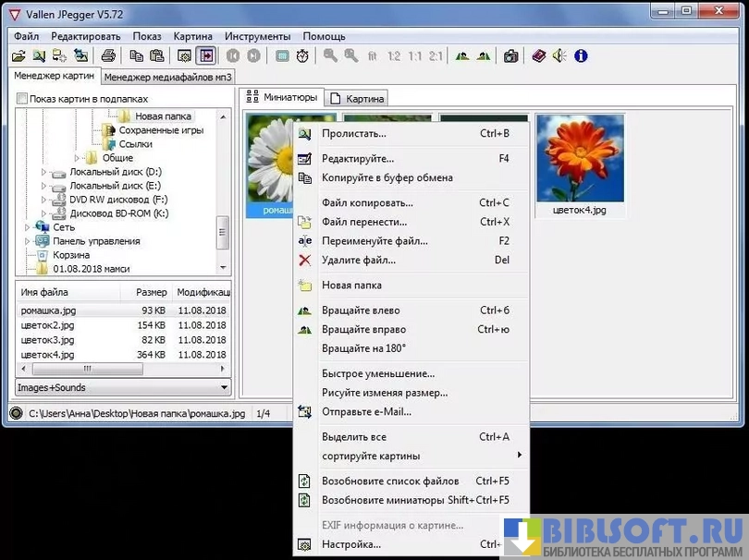Click the speaker sound icon in toolbar

(x=559, y=56)
